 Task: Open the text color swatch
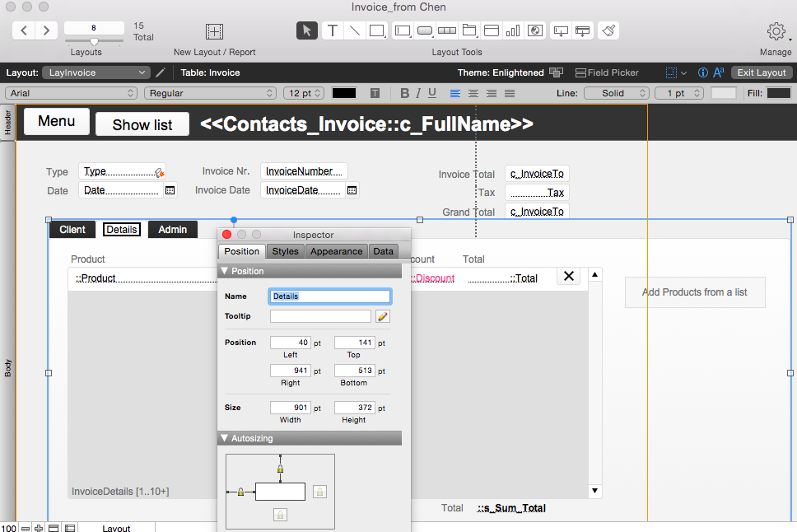click(x=344, y=93)
